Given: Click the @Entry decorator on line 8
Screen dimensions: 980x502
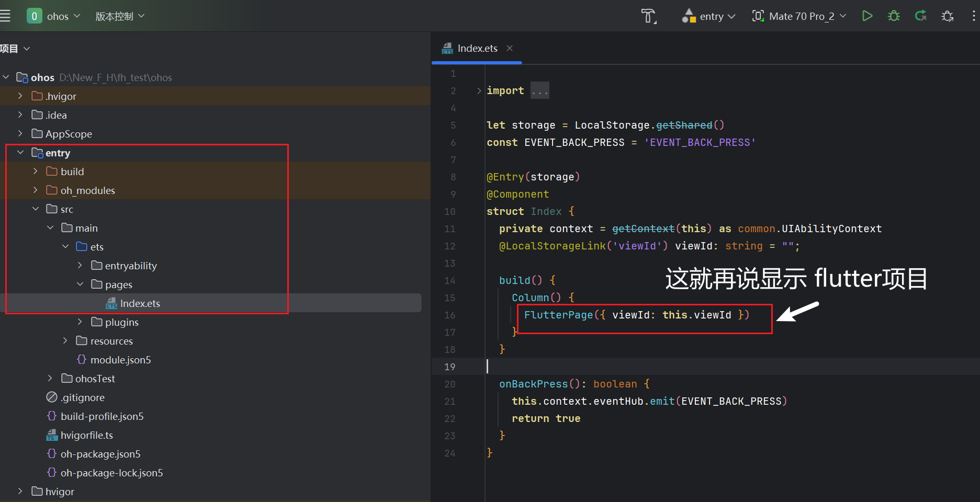Looking at the screenshot, I should [x=505, y=177].
